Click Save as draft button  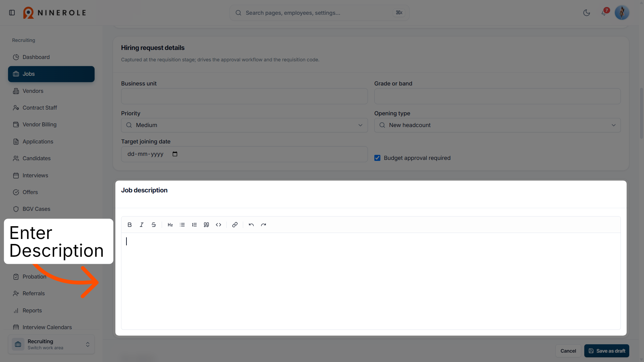coord(606,351)
